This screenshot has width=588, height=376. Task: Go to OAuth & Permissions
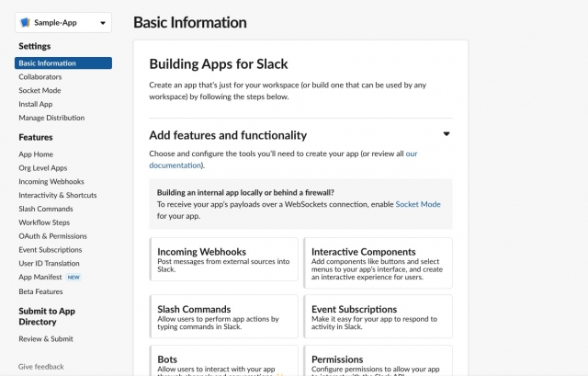(53, 236)
